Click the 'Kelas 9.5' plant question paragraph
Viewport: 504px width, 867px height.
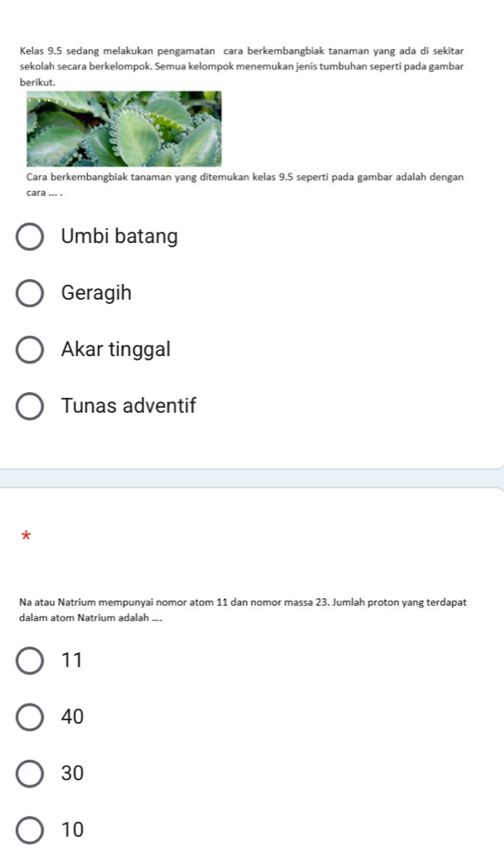243,65
